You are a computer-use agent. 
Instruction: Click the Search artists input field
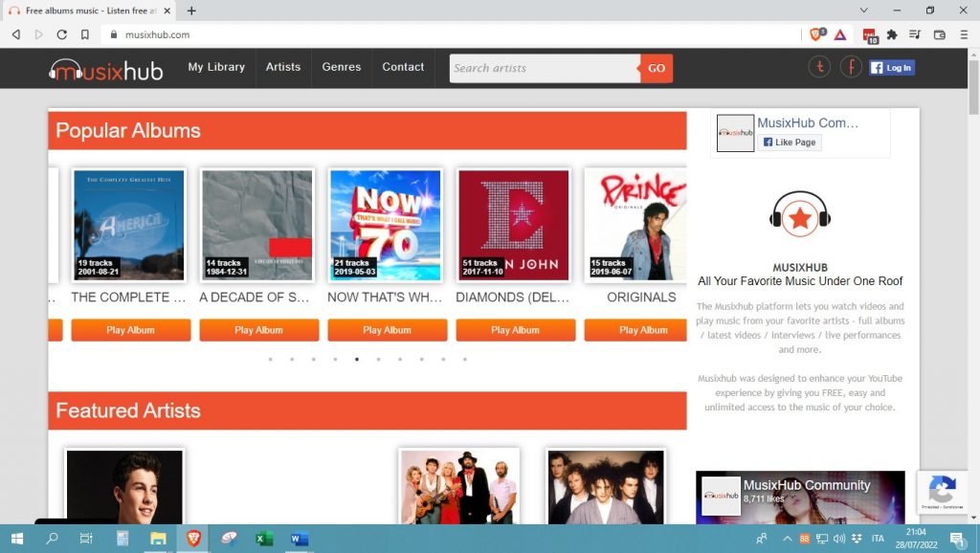point(544,69)
